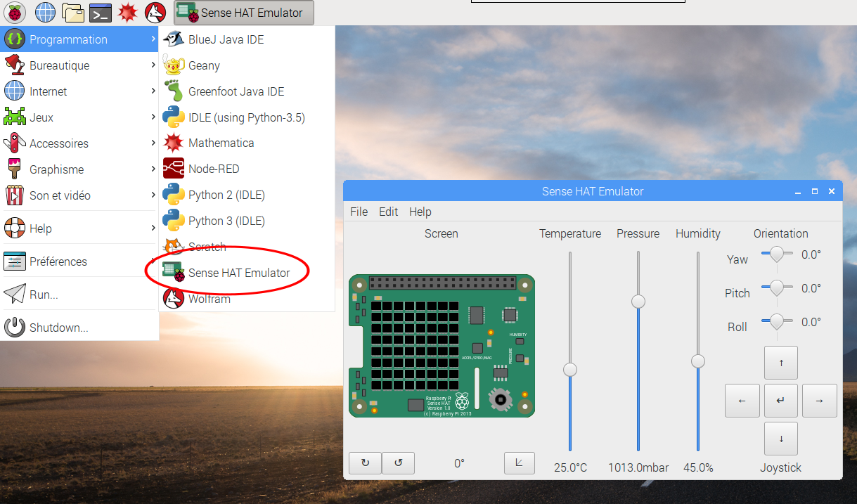The height and width of the screenshot is (504, 857).
Task: Launch Geany editor
Action: point(247,65)
